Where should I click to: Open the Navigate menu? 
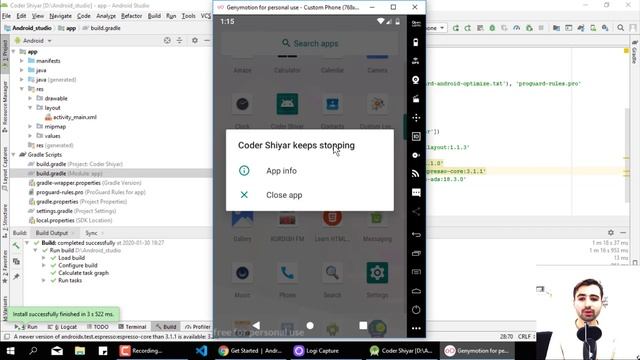60,16
